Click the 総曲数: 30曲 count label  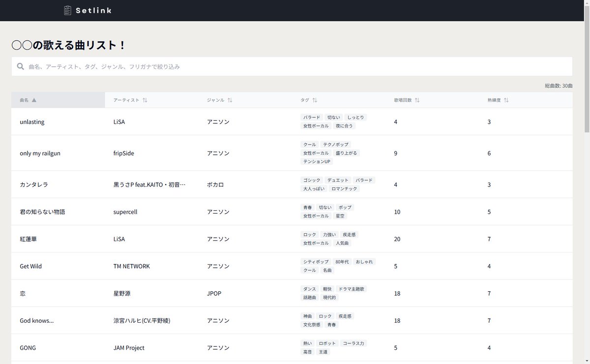(x=559, y=85)
